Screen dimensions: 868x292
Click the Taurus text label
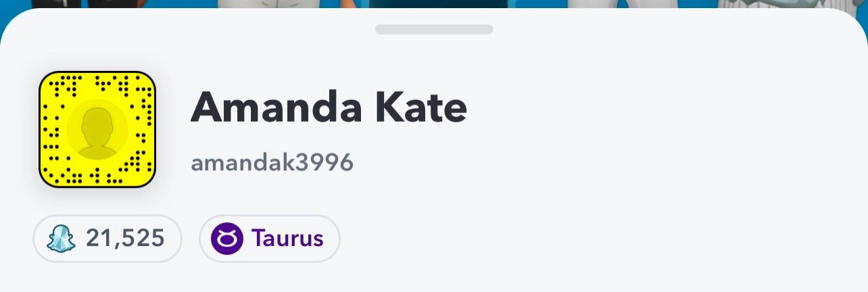pyautogui.click(x=287, y=239)
